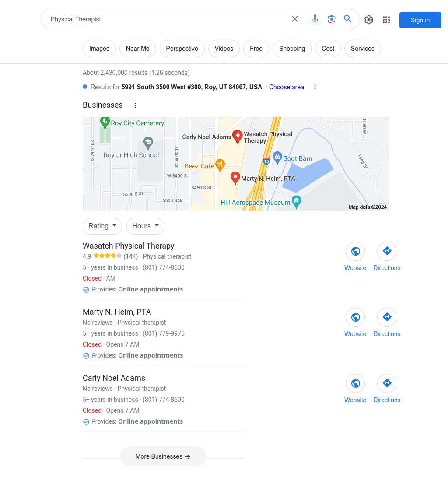
Task: Expand the Hours filter dropdown
Action: click(145, 226)
